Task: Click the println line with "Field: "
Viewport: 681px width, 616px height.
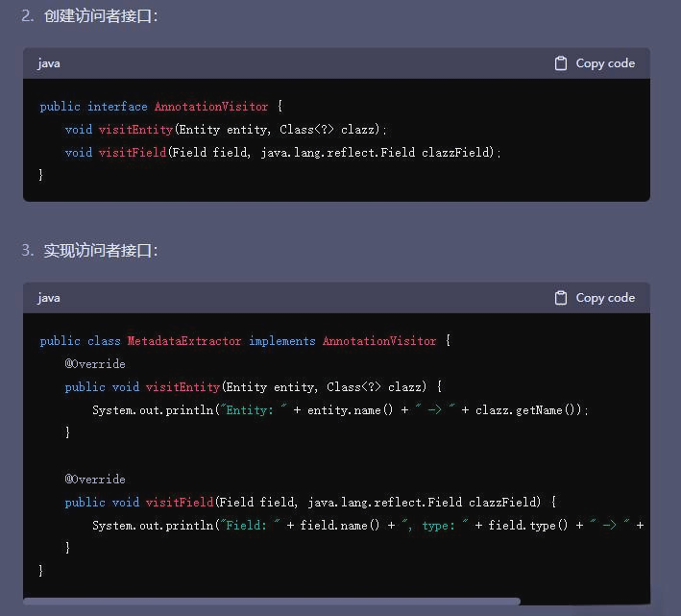Action: pyautogui.click(x=368, y=526)
